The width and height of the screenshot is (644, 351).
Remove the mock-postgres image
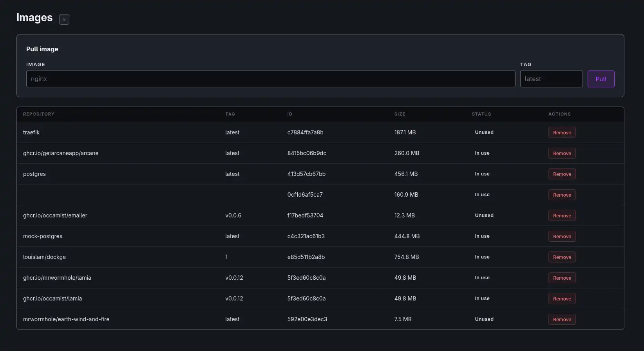click(562, 236)
